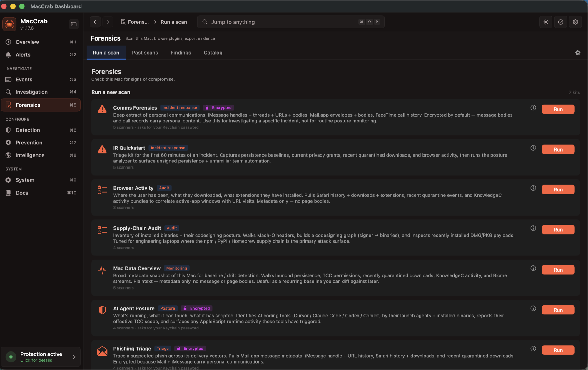This screenshot has width=588, height=370.
Task: Click the Run a scan breadcrumb
Action: [x=174, y=22]
